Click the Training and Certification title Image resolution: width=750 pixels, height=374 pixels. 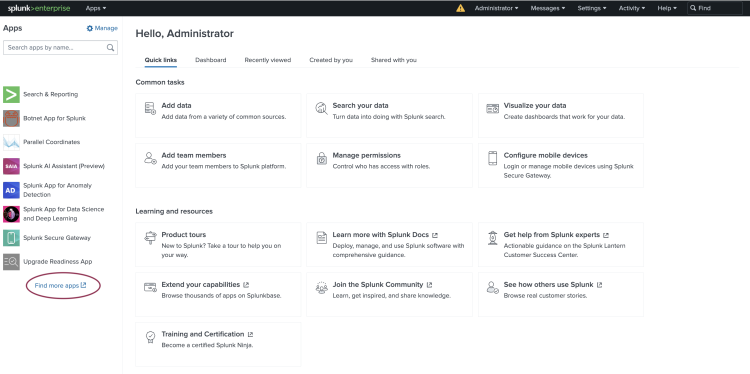pyautogui.click(x=203, y=334)
